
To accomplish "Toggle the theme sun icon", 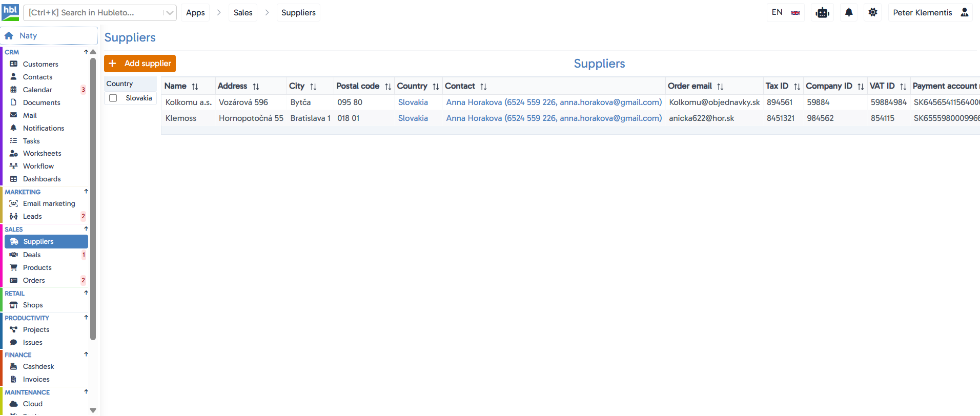I will pos(873,12).
